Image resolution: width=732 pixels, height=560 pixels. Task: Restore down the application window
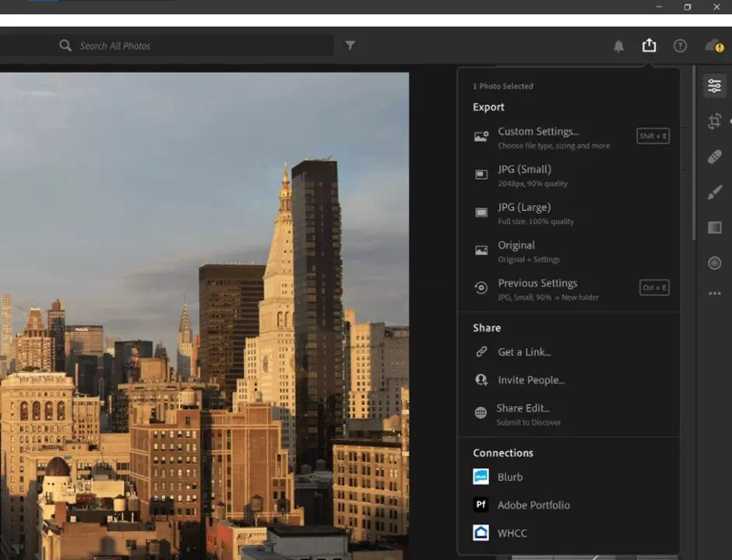(687, 6)
